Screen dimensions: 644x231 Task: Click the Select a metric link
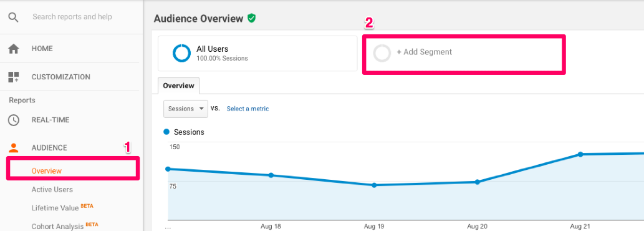[x=248, y=109]
